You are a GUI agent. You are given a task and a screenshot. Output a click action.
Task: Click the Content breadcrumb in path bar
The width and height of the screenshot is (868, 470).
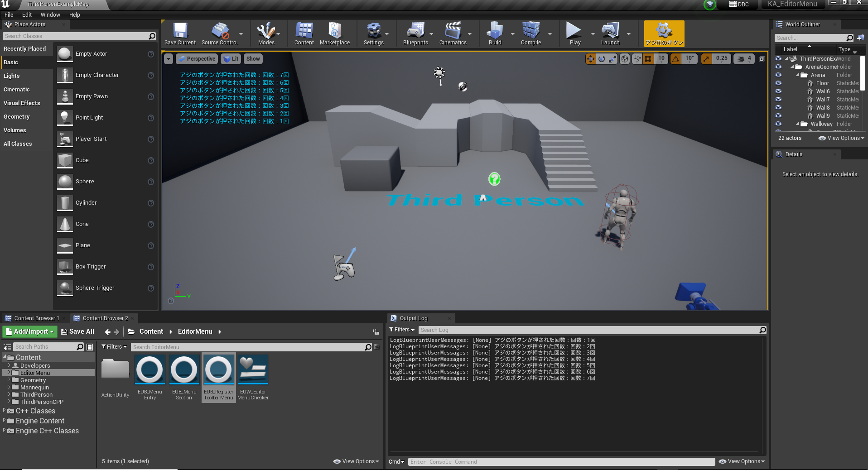[151, 332]
